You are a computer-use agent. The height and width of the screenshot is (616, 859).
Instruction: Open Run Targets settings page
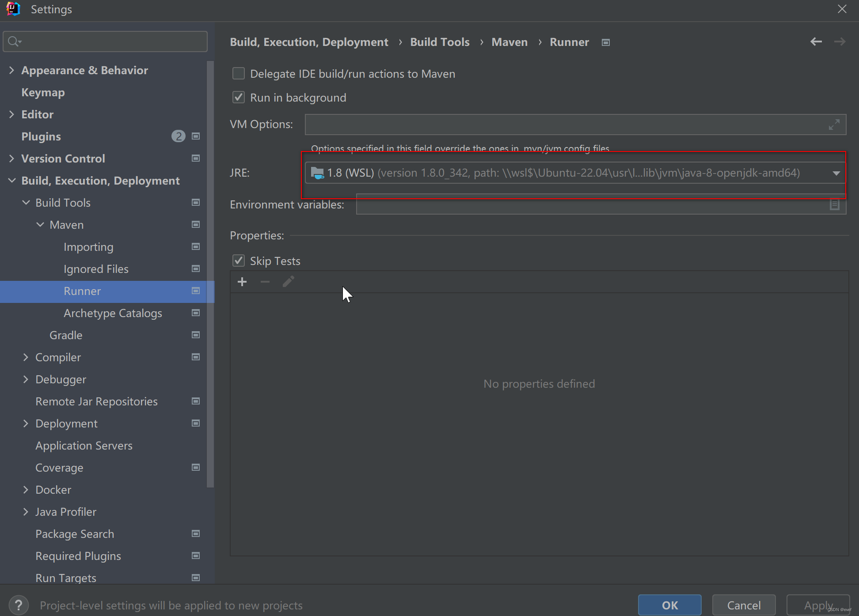pyautogui.click(x=66, y=578)
